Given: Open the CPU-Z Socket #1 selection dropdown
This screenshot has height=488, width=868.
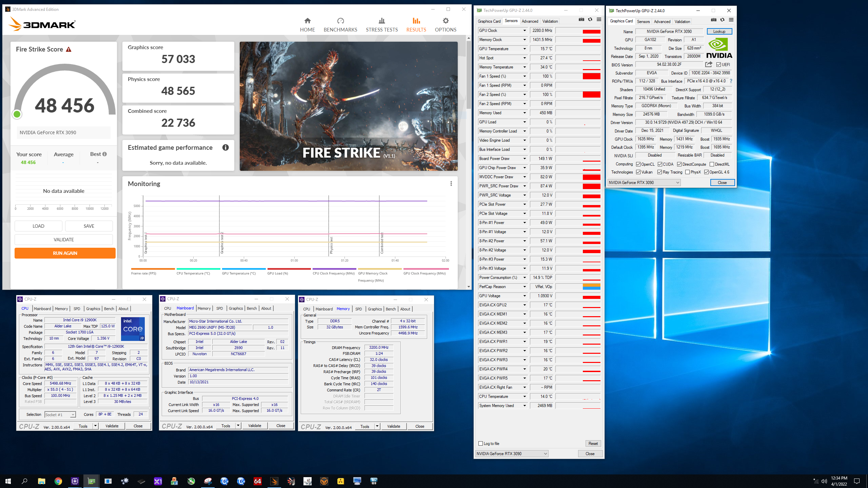Looking at the screenshot, I should pos(60,414).
